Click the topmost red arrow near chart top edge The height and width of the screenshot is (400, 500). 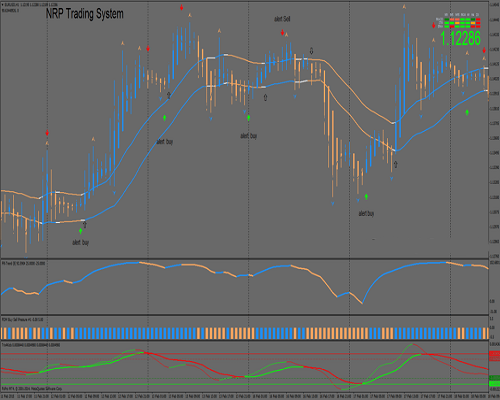181,7
